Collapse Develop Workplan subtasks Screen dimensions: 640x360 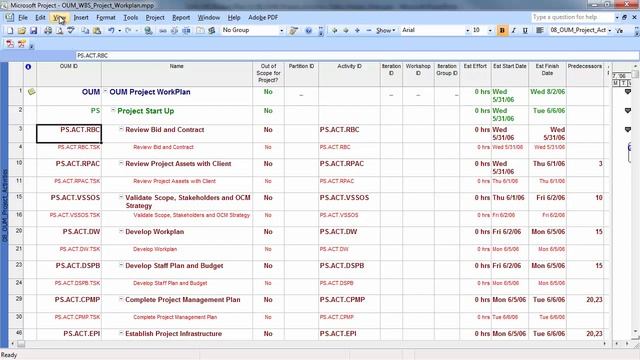121,231
